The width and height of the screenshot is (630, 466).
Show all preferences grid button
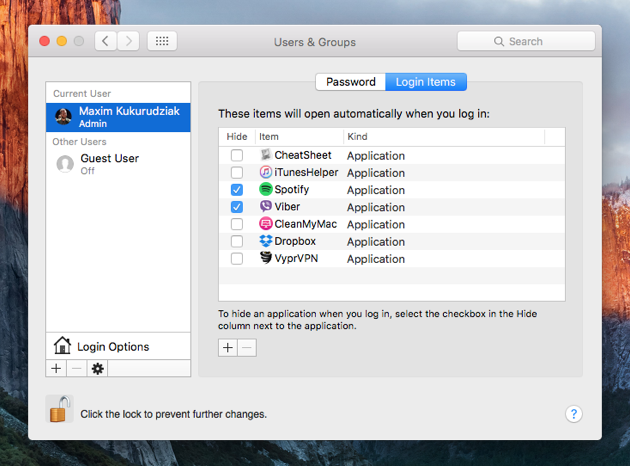[162, 41]
